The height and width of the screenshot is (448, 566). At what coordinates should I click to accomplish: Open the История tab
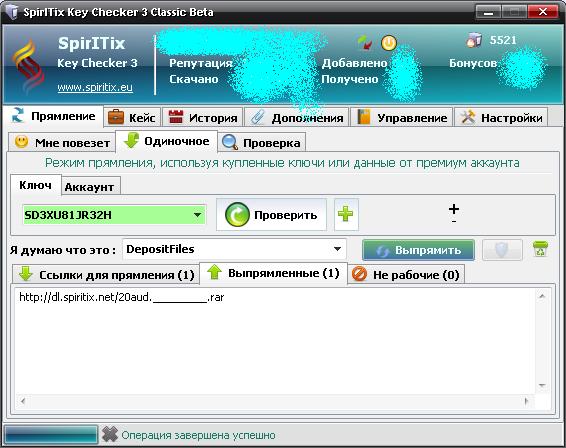pos(203,117)
